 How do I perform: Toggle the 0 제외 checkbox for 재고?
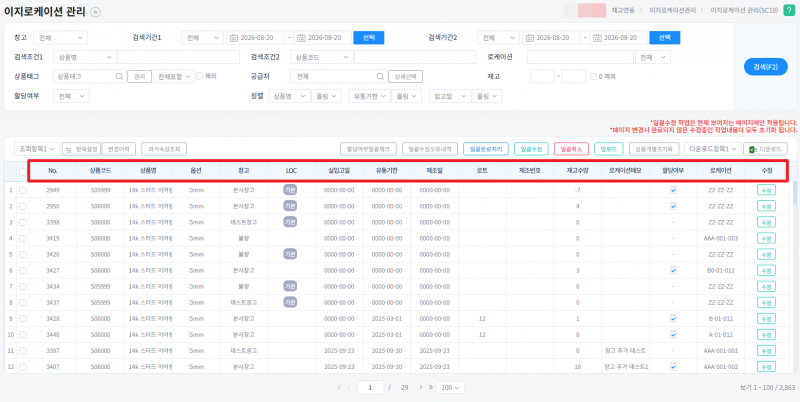pyautogui.click(x=593, y=77)
